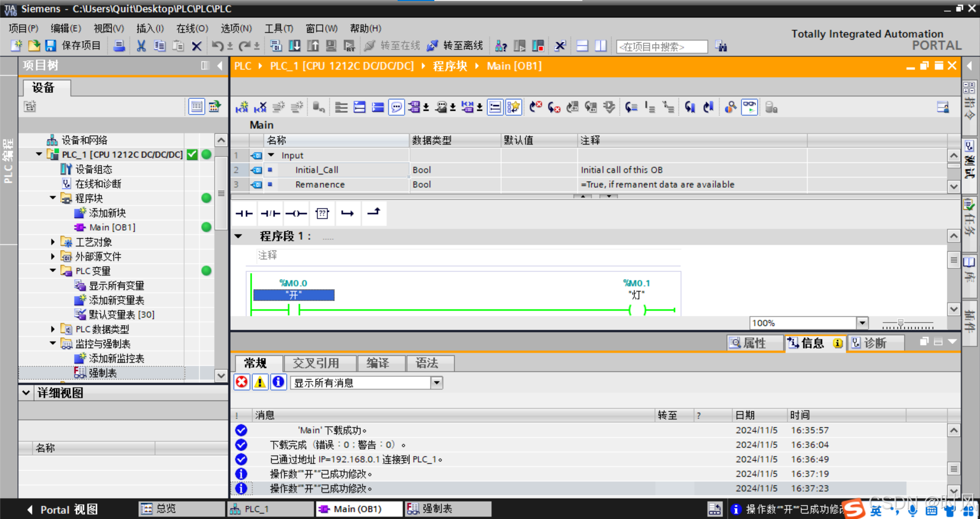Click Portal 视图 button
Image resolution: width=980 pixels, height=519 pixels.
63,509
